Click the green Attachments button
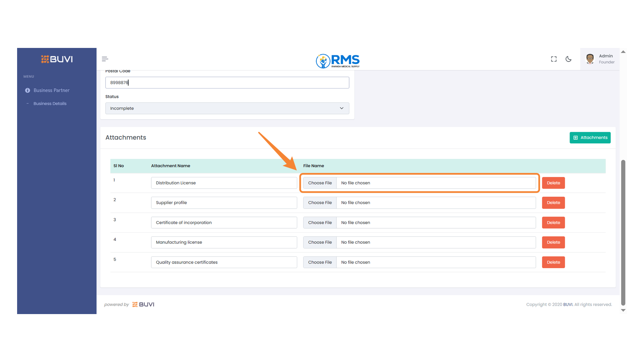 click(x=590, y=137)
